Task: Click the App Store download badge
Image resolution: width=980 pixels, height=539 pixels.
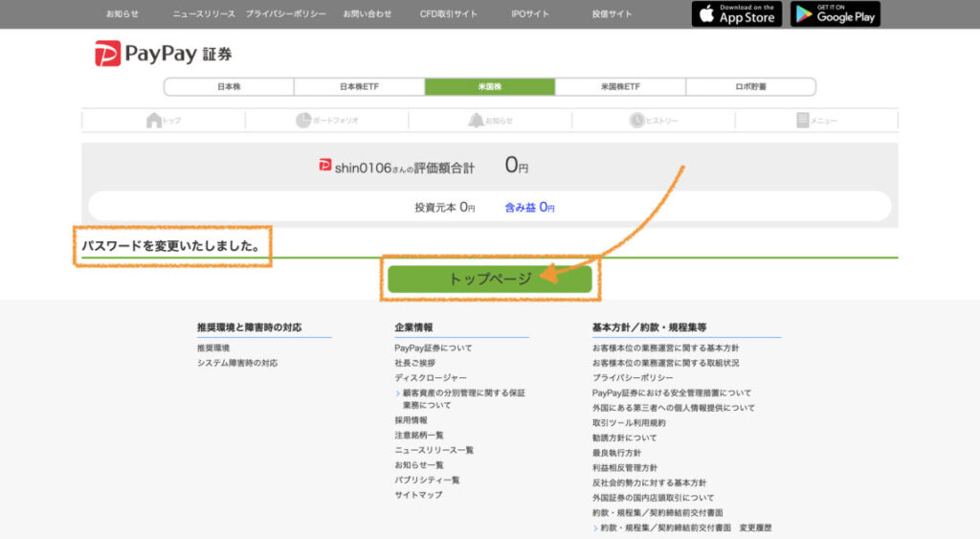Action: point(736,14)
